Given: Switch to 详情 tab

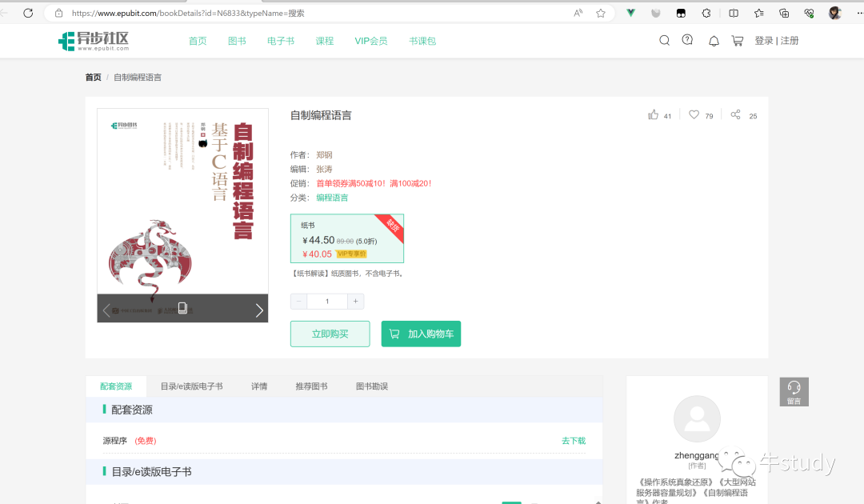Looking at the screenshot, I should click(x=259, y=386).
